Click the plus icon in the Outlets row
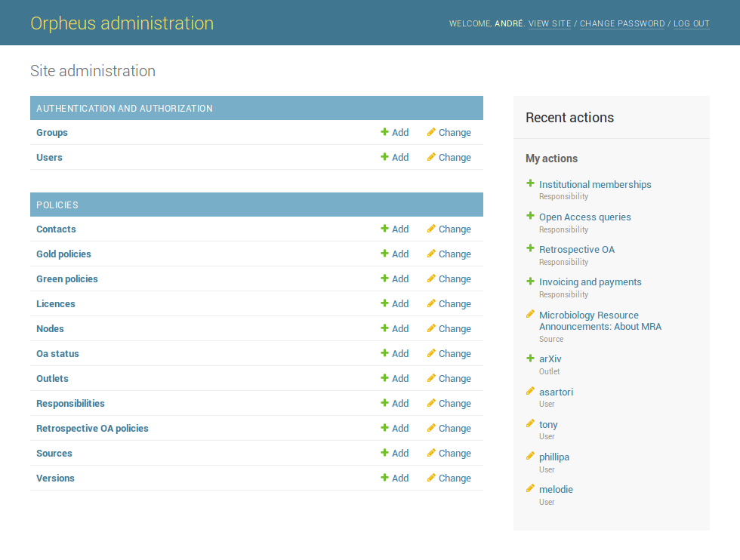Screen dimensions: 740x560 pos(384,378)
